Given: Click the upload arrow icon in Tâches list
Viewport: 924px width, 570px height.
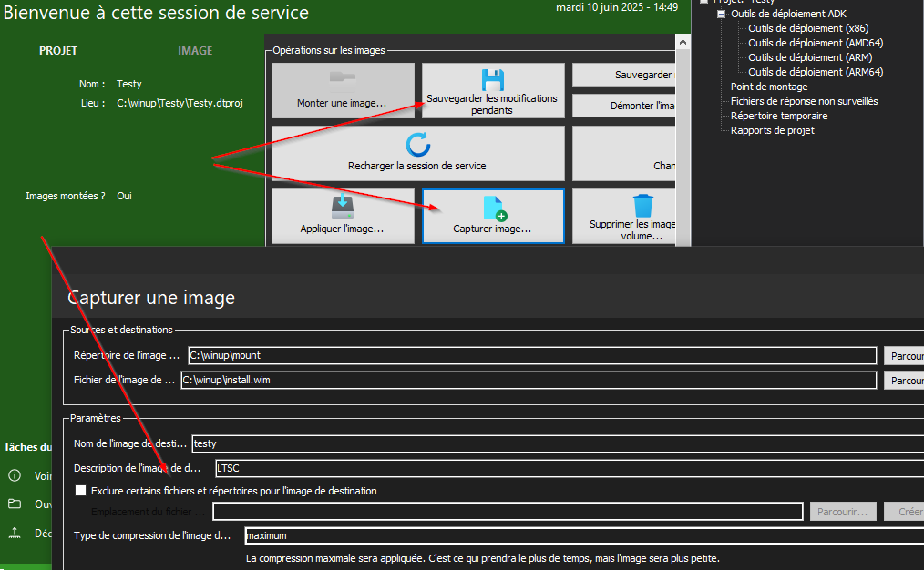Looking at the screenshot, I should tap(15, 533).
